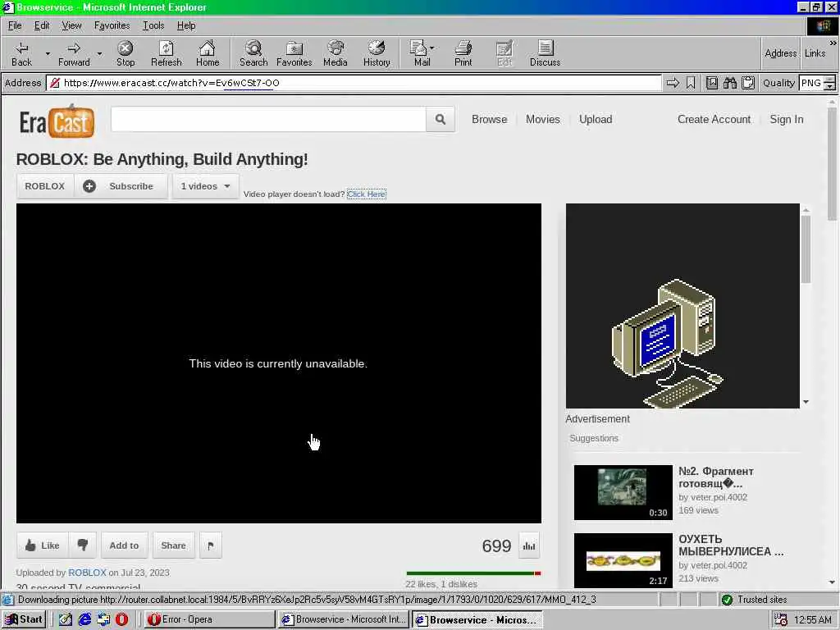The height and width of the screenshot is (630, 840).
Task: Go to the Home page icon
Action: pyautogui.click(x=208, y=53)
